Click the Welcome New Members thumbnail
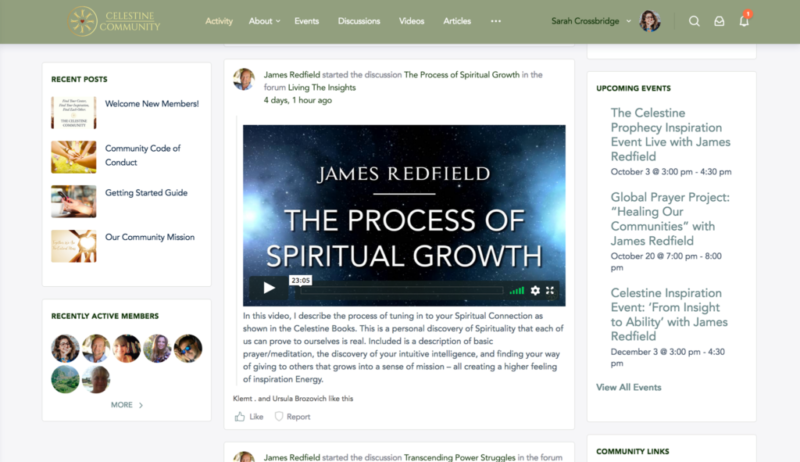Viewport: 800px width, 462px height. pos(73,113)
